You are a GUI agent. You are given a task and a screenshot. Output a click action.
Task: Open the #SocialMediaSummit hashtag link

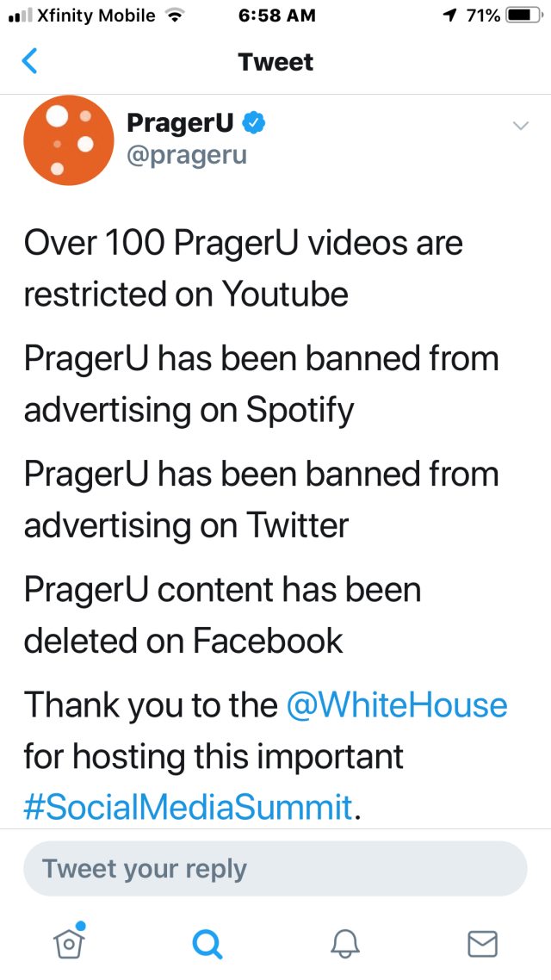click(189, 807)
